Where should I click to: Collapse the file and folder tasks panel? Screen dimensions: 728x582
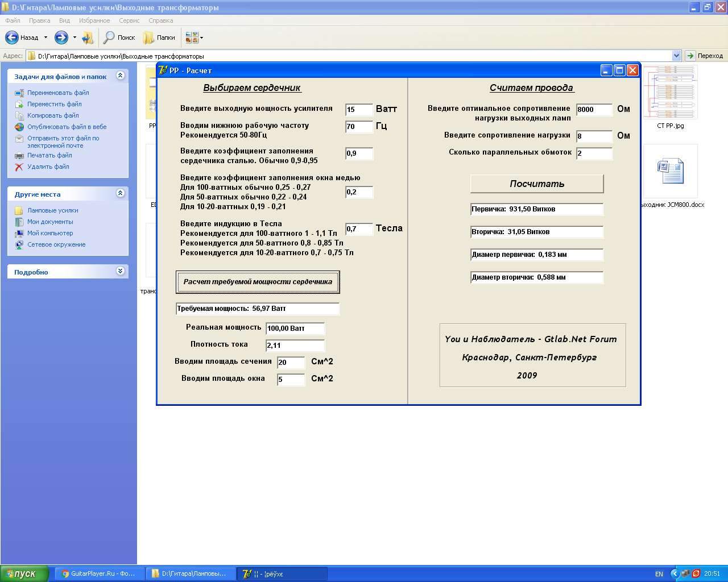tap(120, 76)
